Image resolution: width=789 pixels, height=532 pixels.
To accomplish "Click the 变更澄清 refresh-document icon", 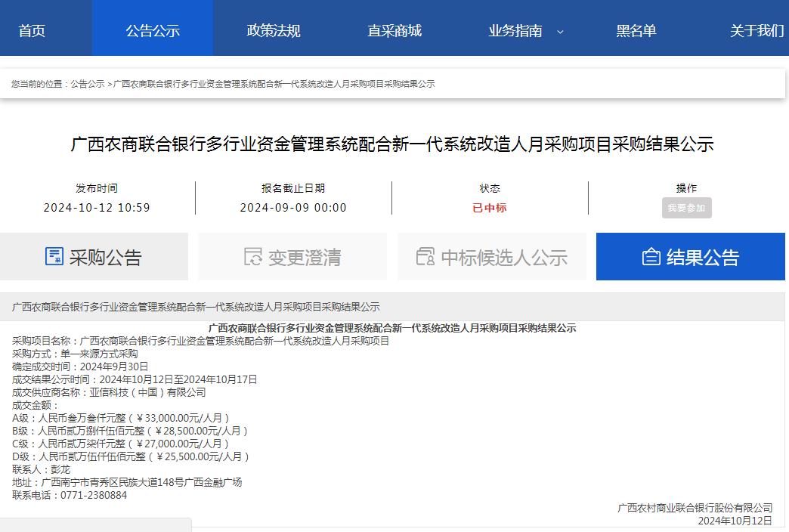I will [x=253, y=256].
